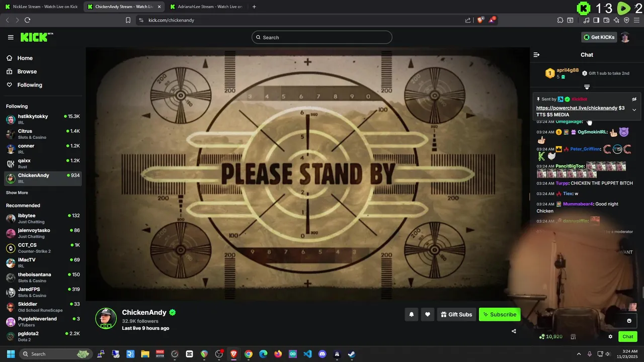Image resolution: width=644 pixels, height=362 pixels.
Task: Expand Show More under Following
Action: click(17, 193)
